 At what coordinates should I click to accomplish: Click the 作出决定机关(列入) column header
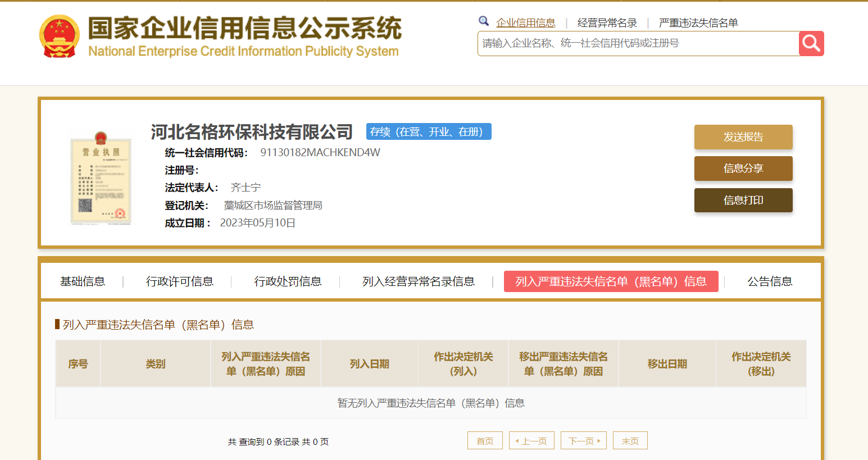pyautogui.click(x=463, y=364)
